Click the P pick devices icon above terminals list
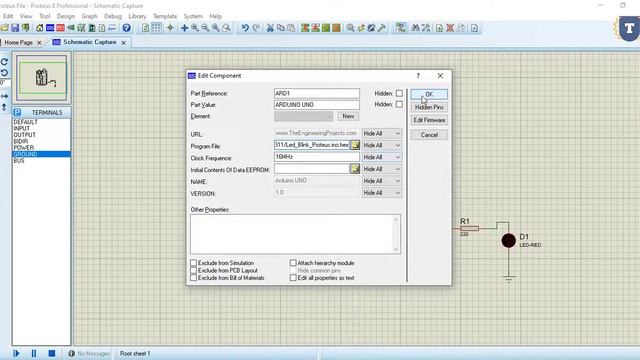Screen dimensions: 640x360 [17, 112]
